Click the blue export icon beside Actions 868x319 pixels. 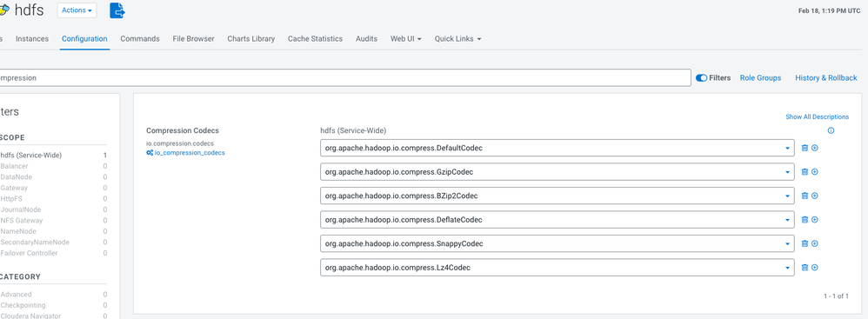pos(117,10)
